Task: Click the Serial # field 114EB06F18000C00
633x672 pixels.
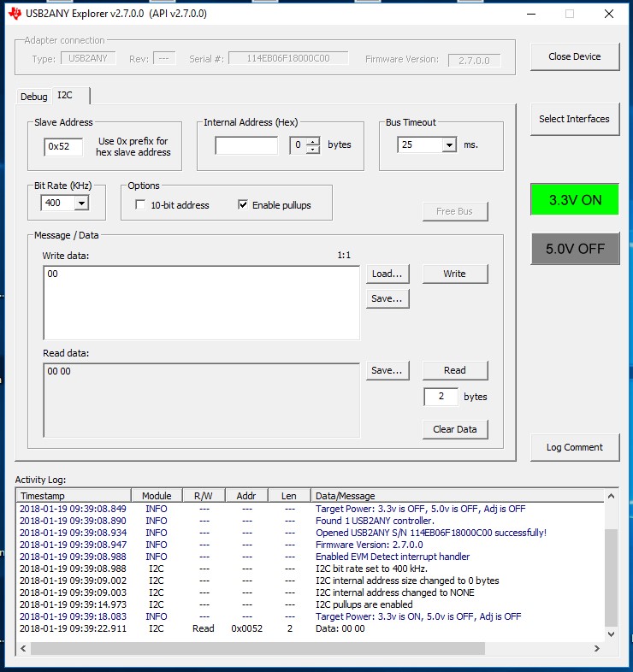Action: click(288, 58)
